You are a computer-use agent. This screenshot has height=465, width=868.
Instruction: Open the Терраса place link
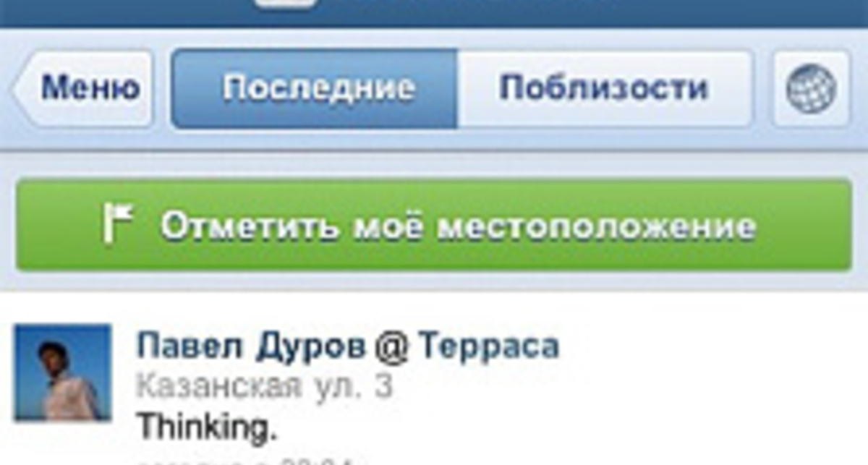click(x=489, y=346)
